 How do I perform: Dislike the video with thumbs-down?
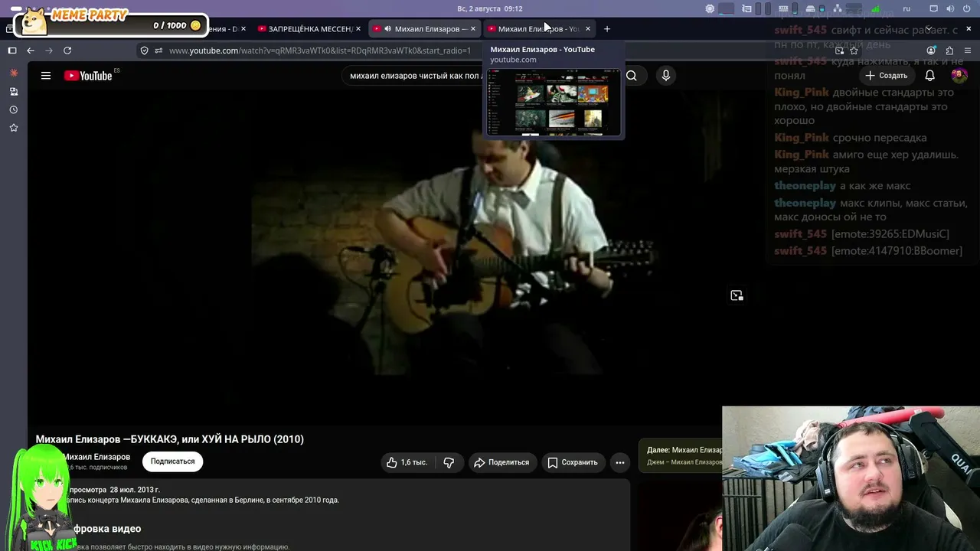(449, 462)
